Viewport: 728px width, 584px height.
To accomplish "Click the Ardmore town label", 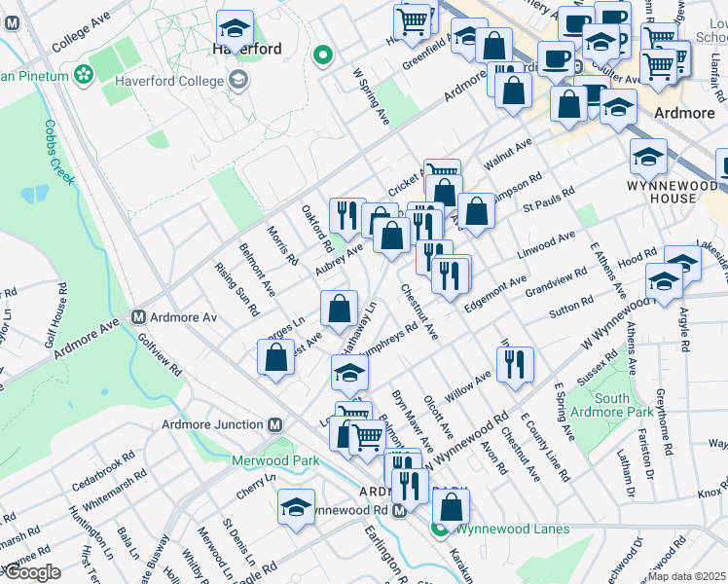I will tap(684, 113).
